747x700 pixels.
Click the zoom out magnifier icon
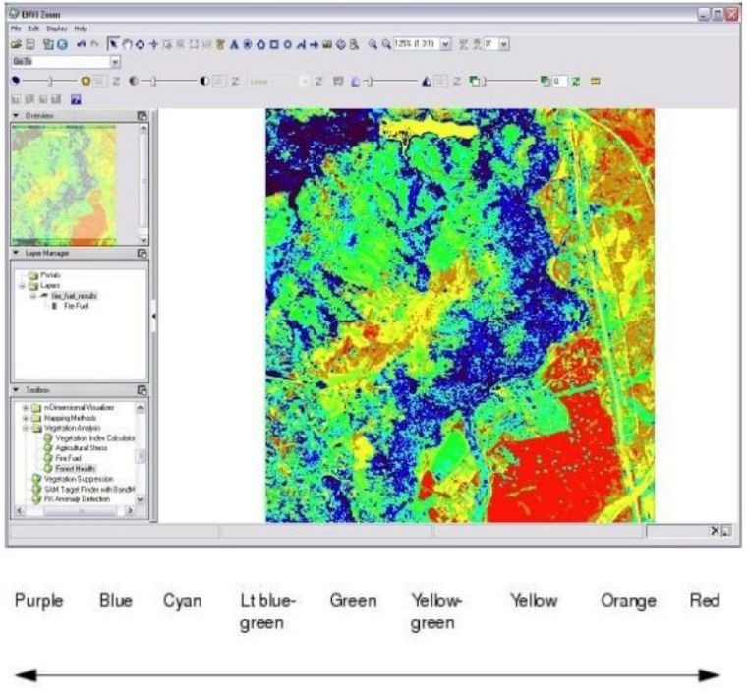point(386,44)
